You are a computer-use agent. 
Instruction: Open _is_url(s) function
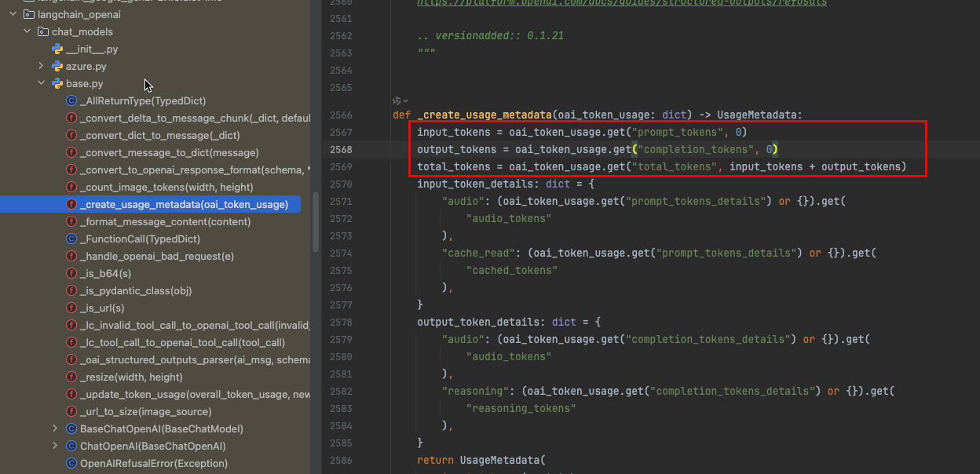coord(102,308)
